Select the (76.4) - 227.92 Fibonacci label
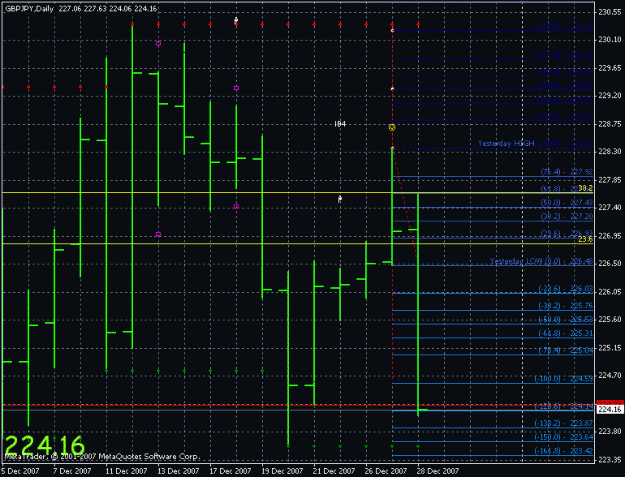Image resolution: width=625 pixels, height=477 pixels. click(x=567, y=172)
